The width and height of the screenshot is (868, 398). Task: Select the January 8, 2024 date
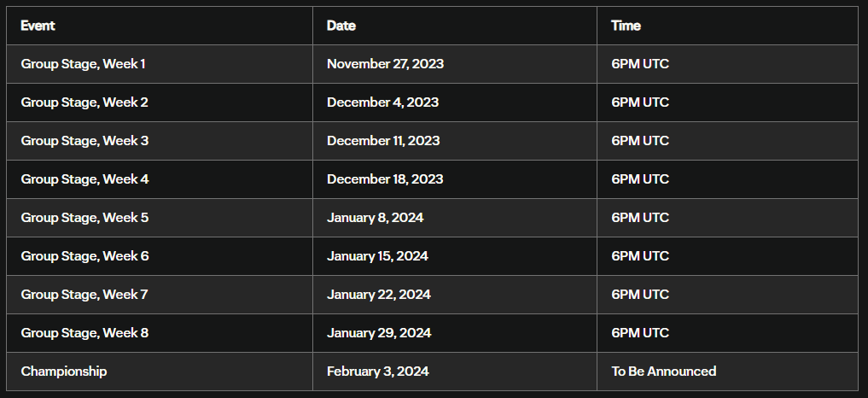(375, 217)
